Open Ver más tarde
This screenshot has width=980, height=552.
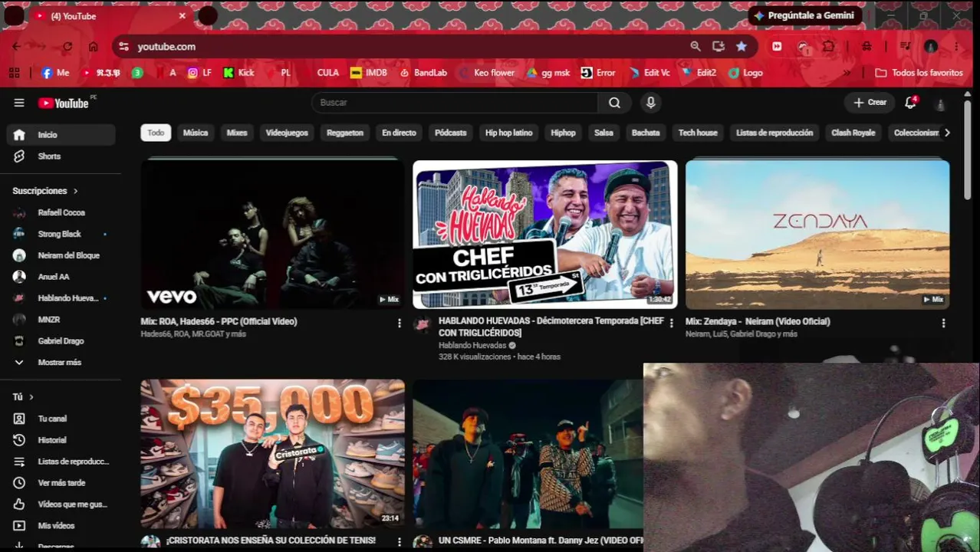61,483
